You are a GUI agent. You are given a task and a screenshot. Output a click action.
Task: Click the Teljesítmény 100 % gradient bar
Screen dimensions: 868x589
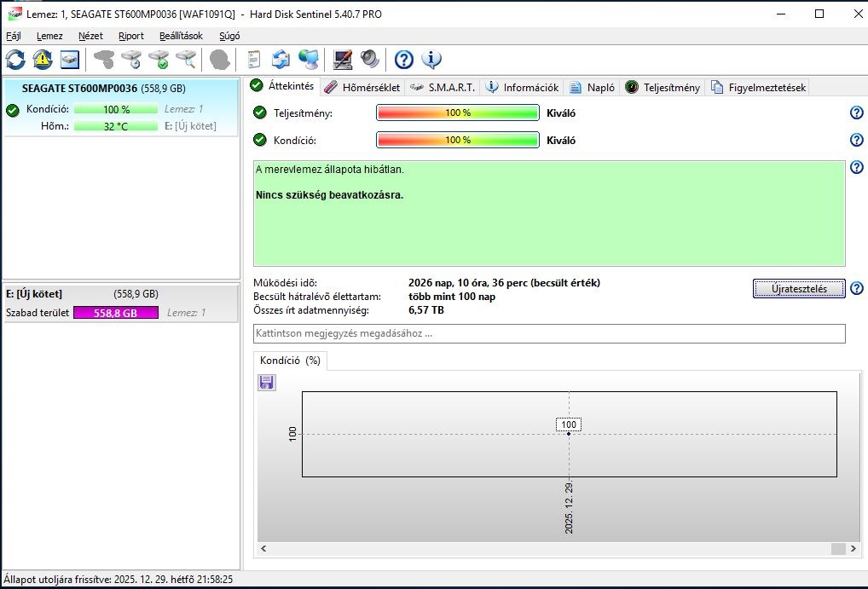click(458, 113)
